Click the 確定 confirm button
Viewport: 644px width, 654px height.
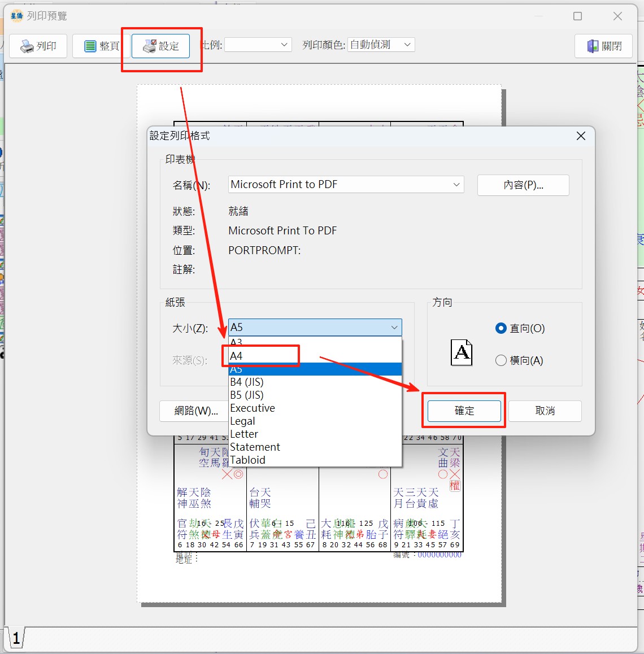pos(464,411)
